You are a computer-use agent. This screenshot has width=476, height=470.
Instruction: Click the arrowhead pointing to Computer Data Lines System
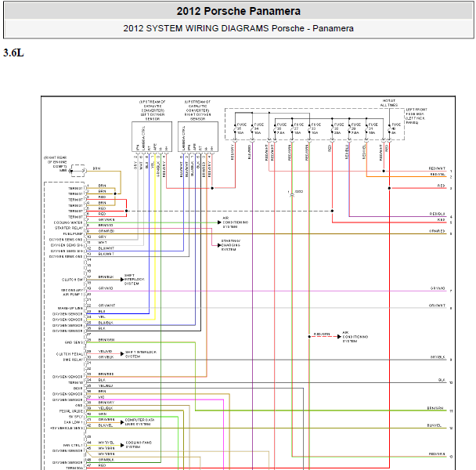[x=122, y=422]
